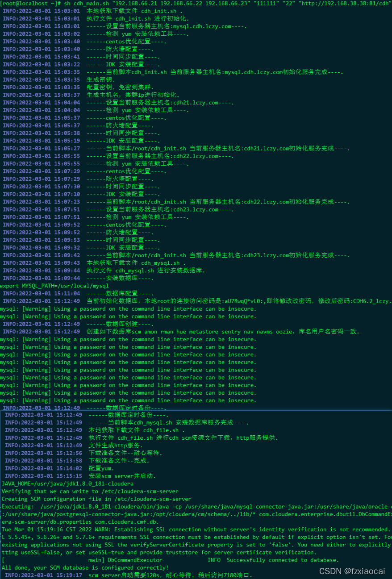The image size is (392, 579).
Task: Click the '生成主机名,集群ip进行初始化' line
Action: pyautogui.click(x=91, y=95)
